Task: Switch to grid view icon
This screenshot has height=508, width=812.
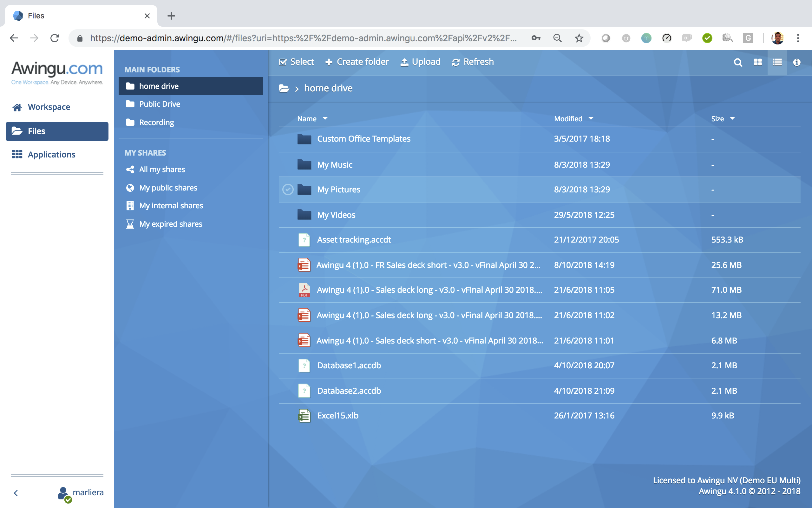Action: 758,63
